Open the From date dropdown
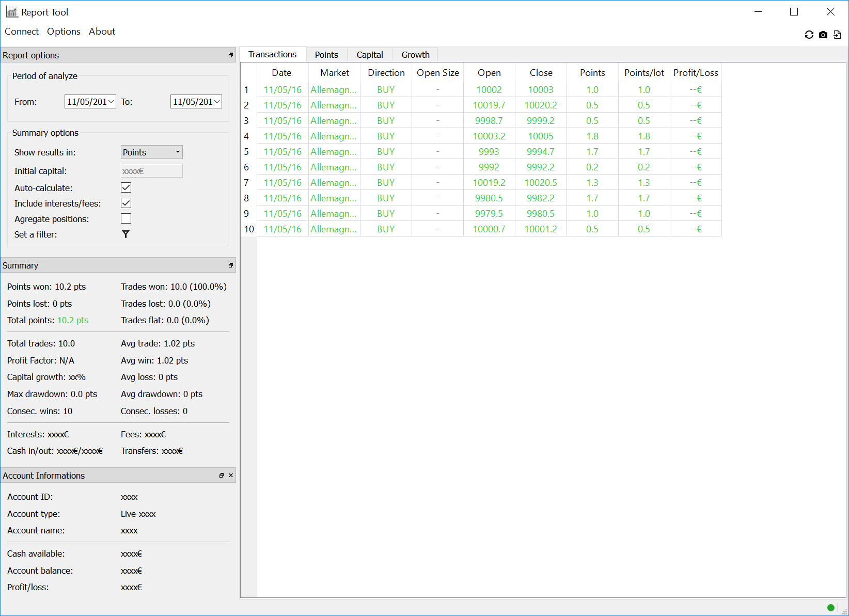This screenshot has height=616, width=849. coord(111,102)
